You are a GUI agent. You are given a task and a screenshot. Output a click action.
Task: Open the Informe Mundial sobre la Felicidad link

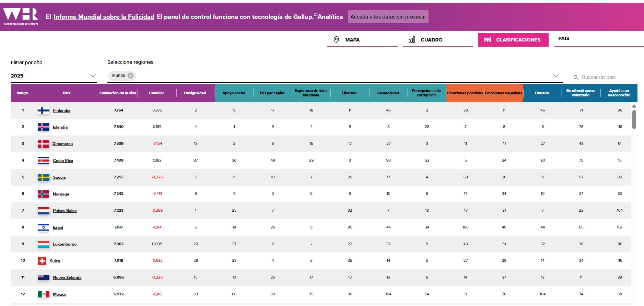pos(104,17)
